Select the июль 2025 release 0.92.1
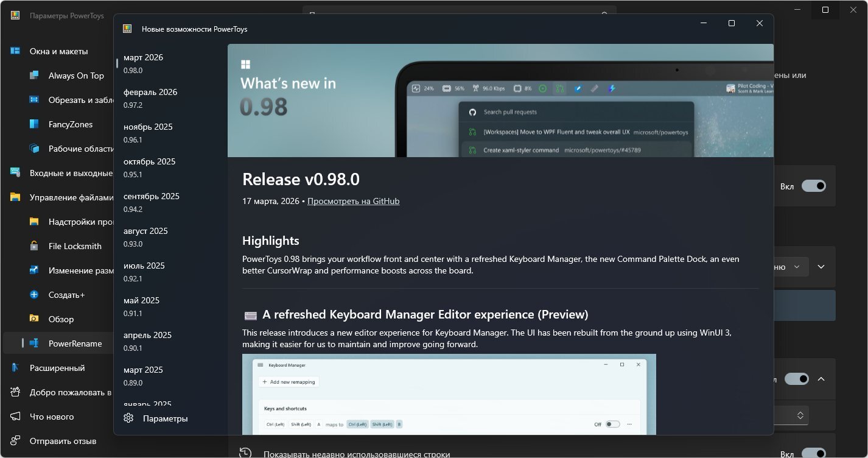The height and width of the screenshot is (458, 868). (x=144, y=272)
